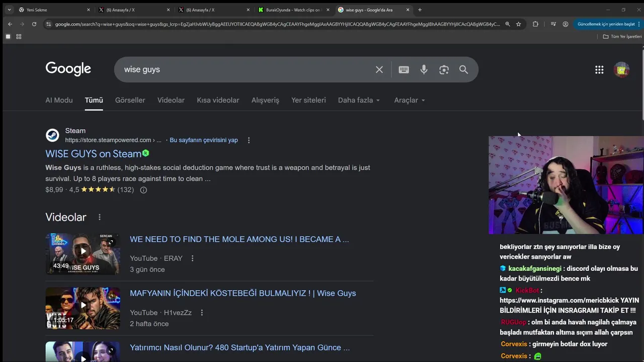Open the tab search dropdown arrow
The width and height of the screenshot is (644, 362).
tap(9, 10)
